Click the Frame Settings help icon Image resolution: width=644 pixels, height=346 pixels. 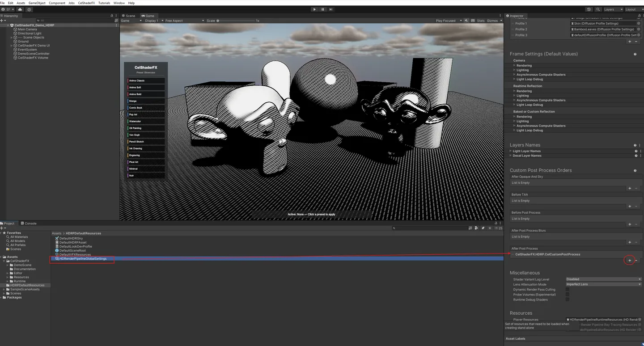pos(635,54)
